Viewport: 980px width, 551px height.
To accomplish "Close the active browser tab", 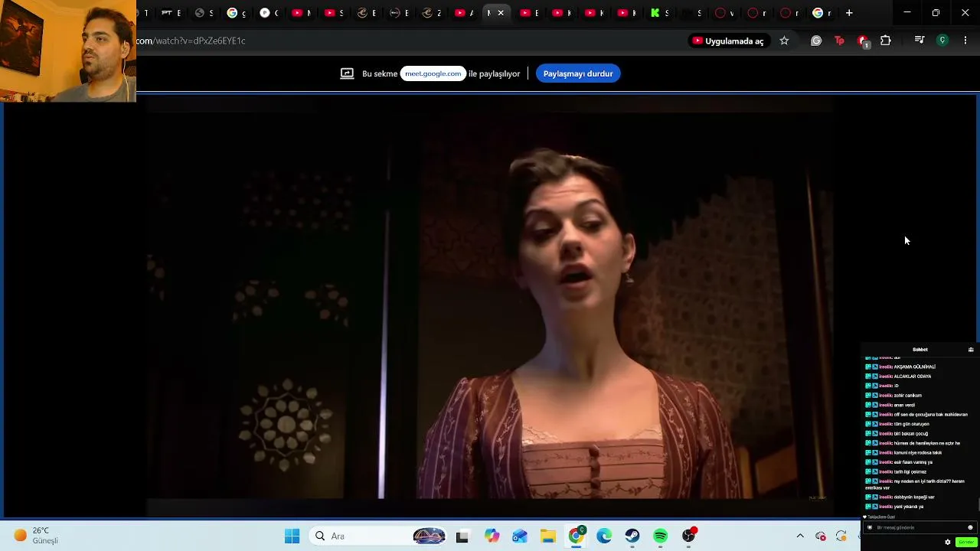I will tap(501, 13).
